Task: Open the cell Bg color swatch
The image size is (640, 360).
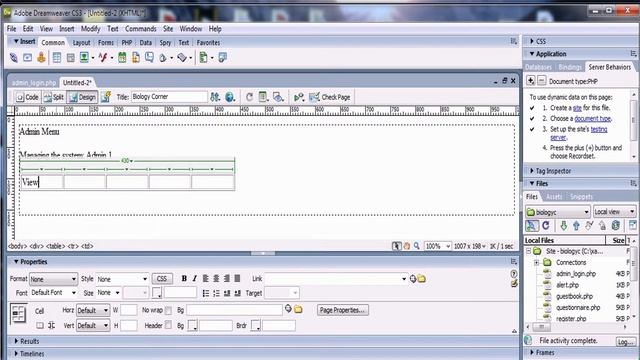Action: coord(192,326)
